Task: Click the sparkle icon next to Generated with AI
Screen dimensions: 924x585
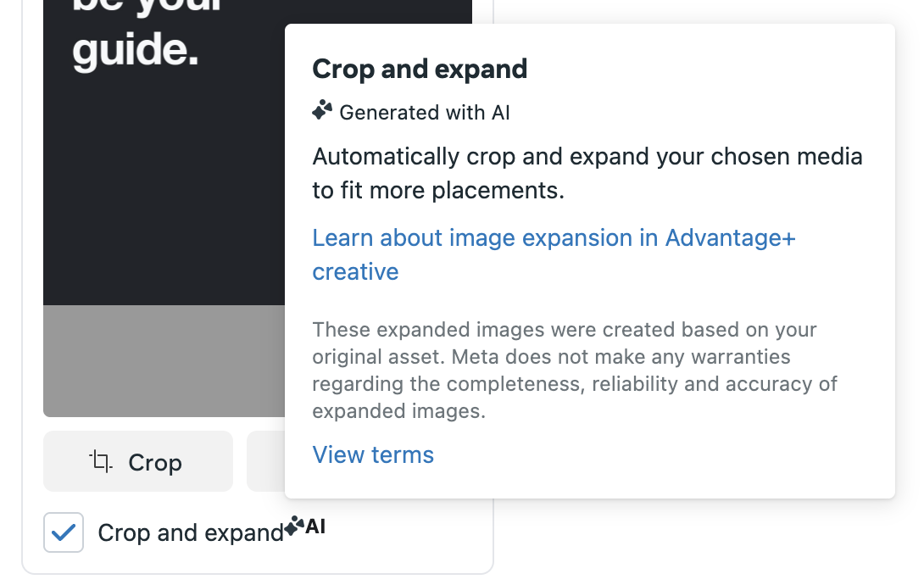Action: [322, 111]
